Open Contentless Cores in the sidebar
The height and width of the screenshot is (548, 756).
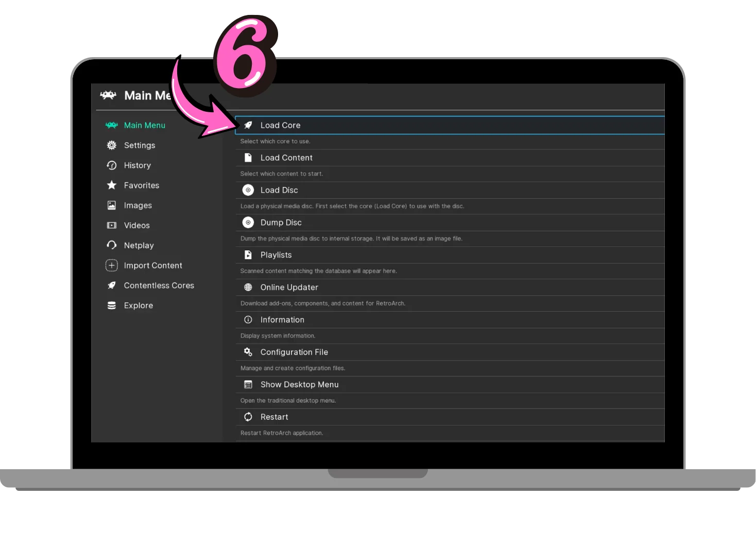point(159,285)
